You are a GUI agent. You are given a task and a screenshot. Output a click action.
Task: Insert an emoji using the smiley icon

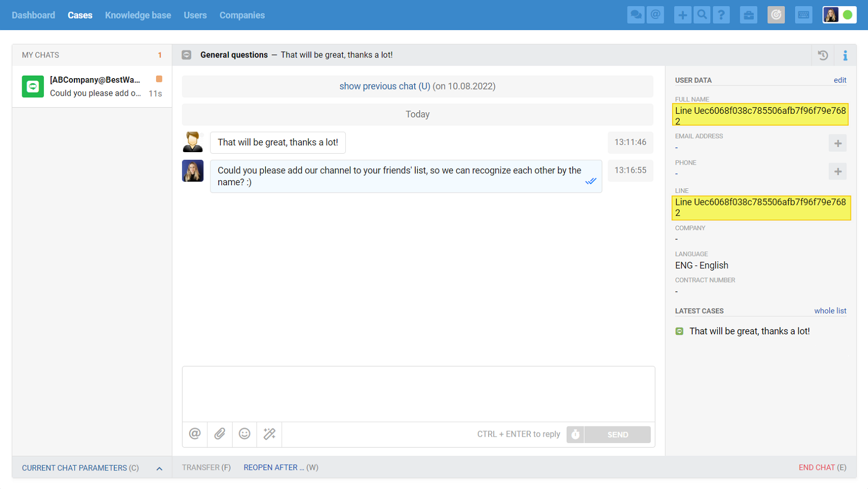coord(244,434)
